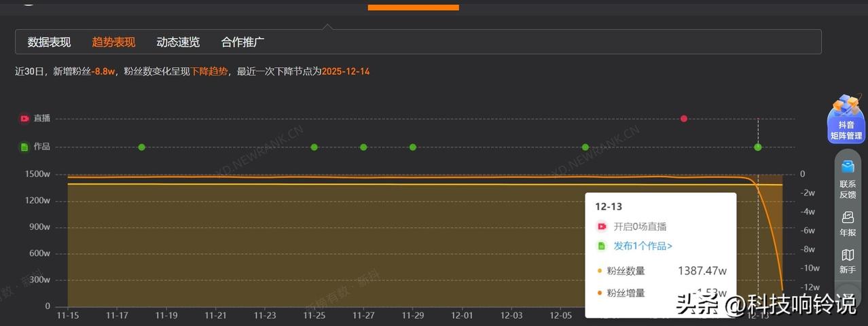Click the 作品 dot near 11-18

142,147
